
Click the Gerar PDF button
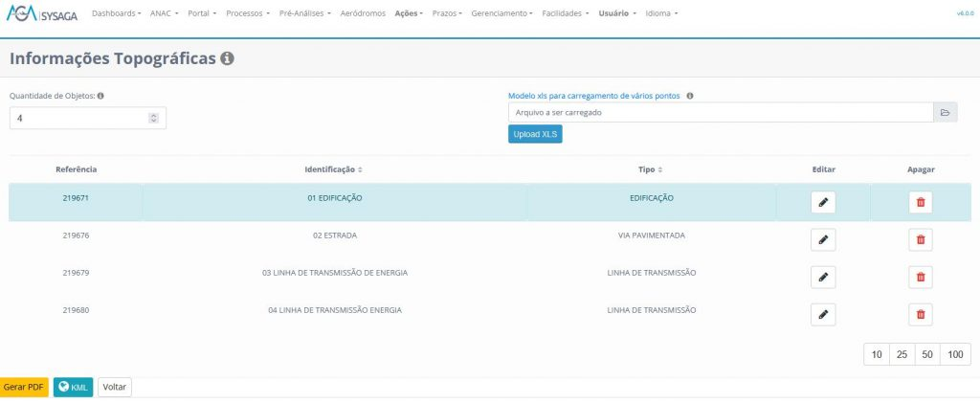(24, 387)
